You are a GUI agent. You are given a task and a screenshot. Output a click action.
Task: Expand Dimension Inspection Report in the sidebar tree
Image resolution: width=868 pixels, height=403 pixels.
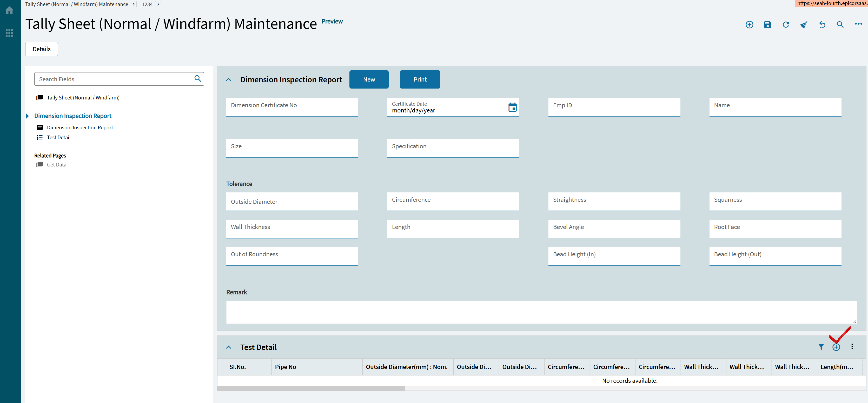(27, 116)
